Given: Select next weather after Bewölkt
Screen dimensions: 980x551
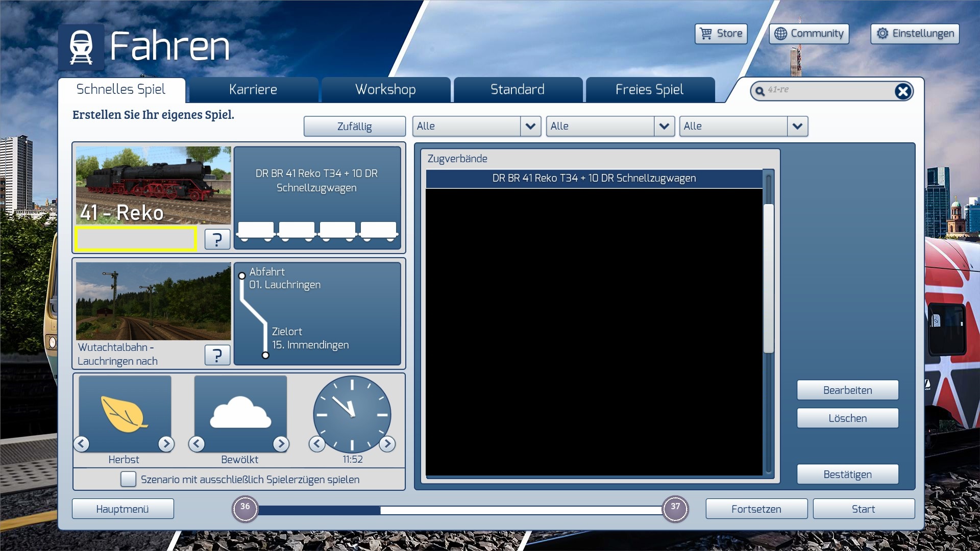Looking at the screenshot, I should coord(281,444).
